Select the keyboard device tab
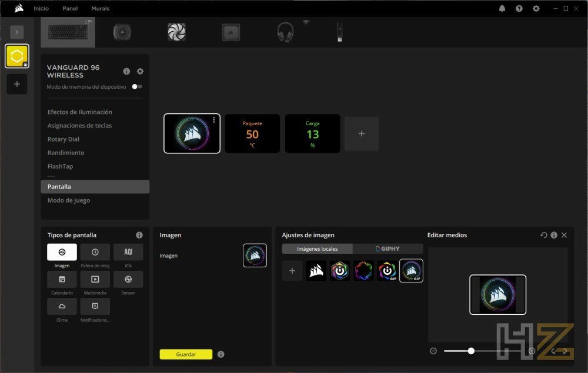 coord(68,32)
